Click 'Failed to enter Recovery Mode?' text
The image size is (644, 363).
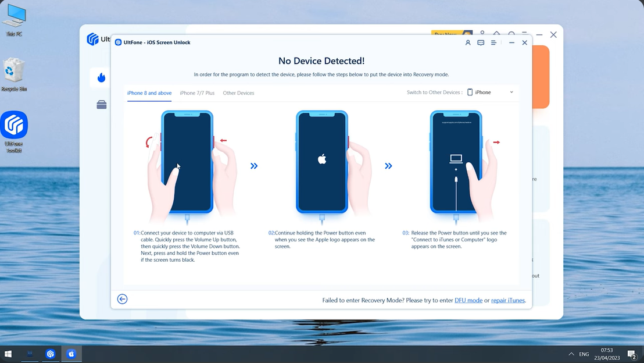pyautogui.click(x=363, y=301)
